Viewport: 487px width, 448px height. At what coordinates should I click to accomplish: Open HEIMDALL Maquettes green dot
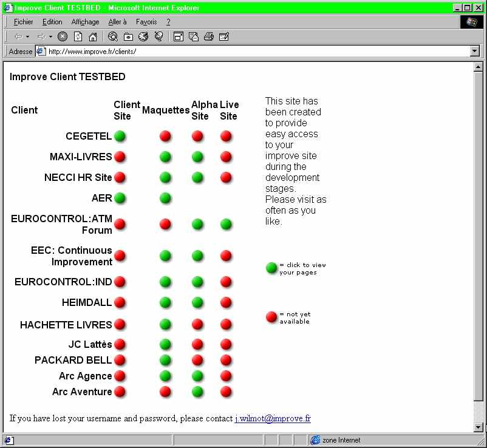click(x=165, y=302)
